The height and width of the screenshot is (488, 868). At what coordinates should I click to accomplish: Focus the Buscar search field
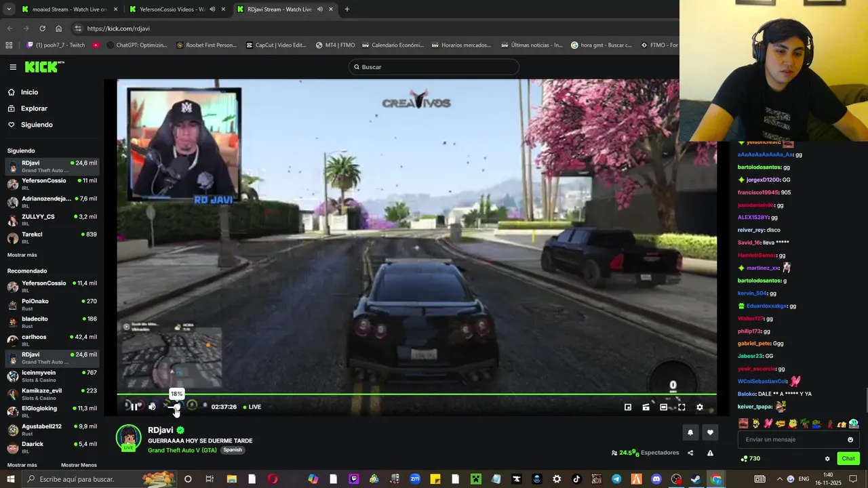(x=434, y=67)
